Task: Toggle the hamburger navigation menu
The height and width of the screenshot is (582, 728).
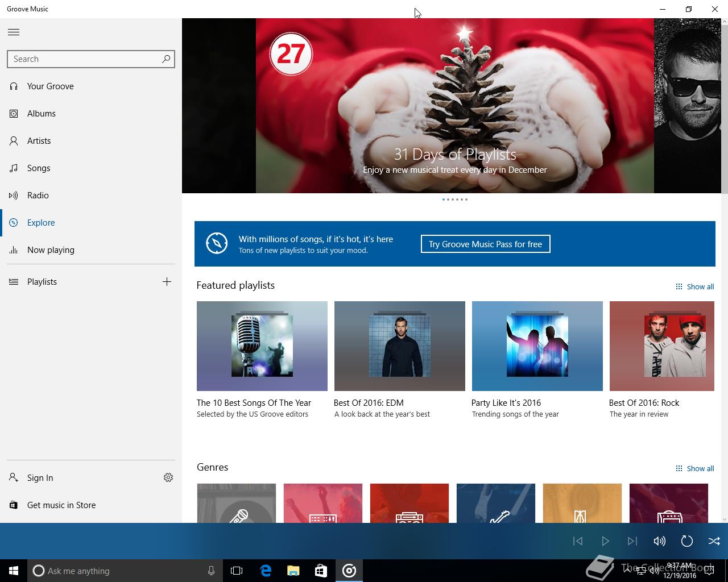Action: [x=14, y=32]
